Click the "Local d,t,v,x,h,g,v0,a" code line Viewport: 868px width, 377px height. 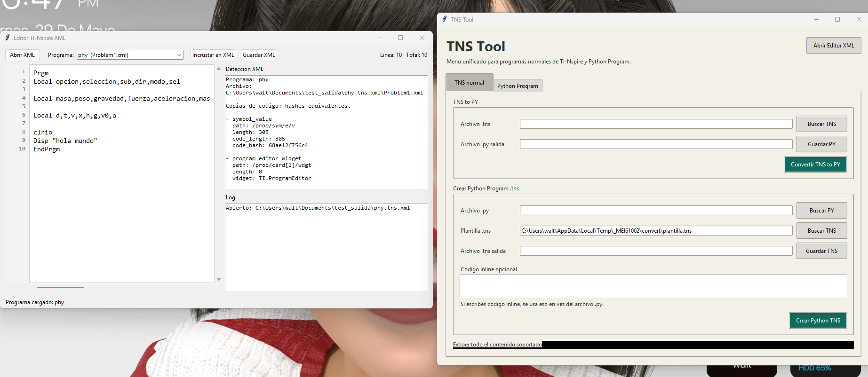tap(75, 115)
